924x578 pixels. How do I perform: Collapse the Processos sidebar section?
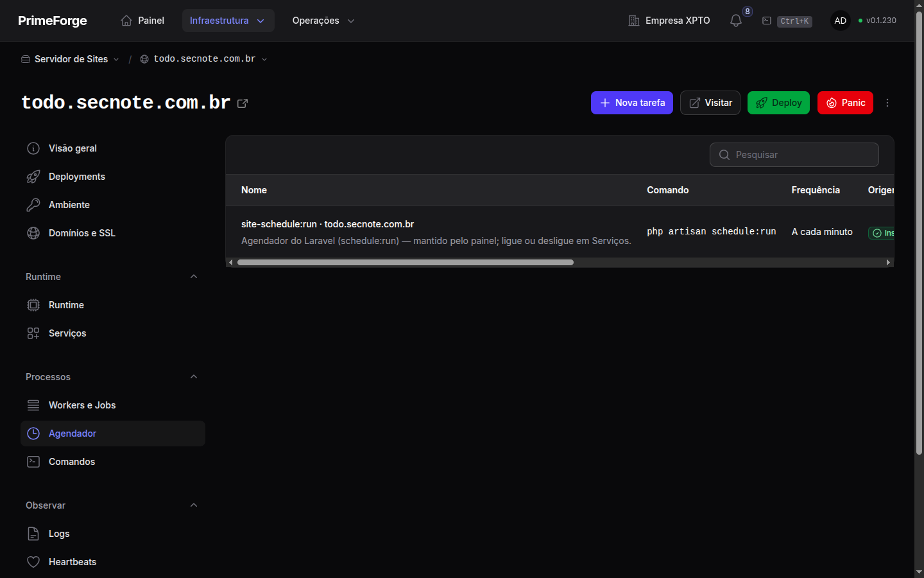(194, 377)
